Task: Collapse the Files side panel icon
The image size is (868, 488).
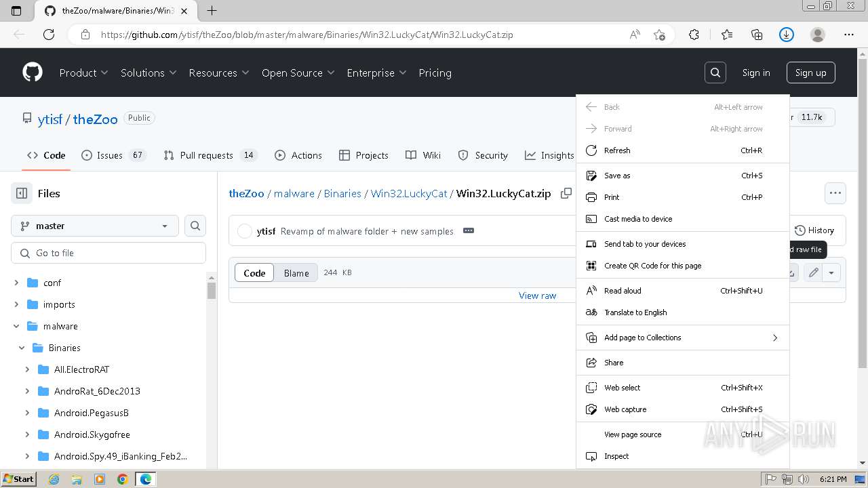Action: pos(22,193)
